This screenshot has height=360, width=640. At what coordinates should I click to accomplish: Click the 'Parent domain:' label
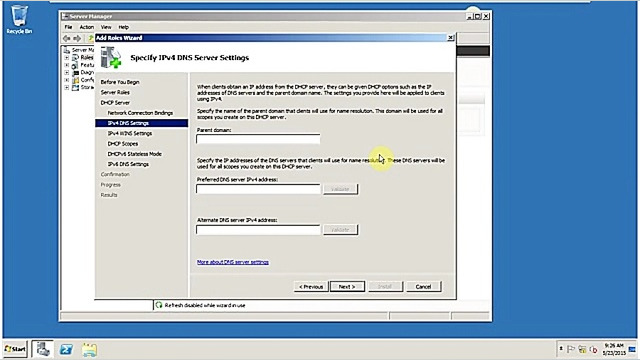[213, 130]
